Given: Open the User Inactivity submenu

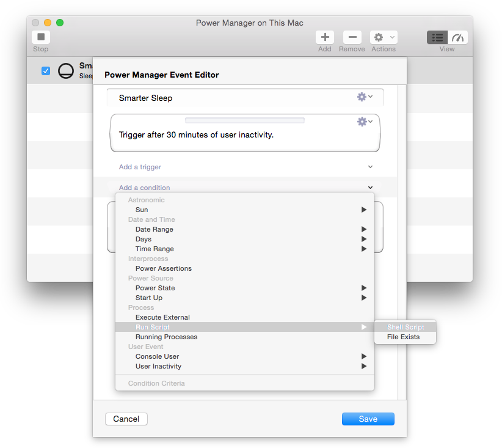Looking at the screenshot, I should [245, 366].
